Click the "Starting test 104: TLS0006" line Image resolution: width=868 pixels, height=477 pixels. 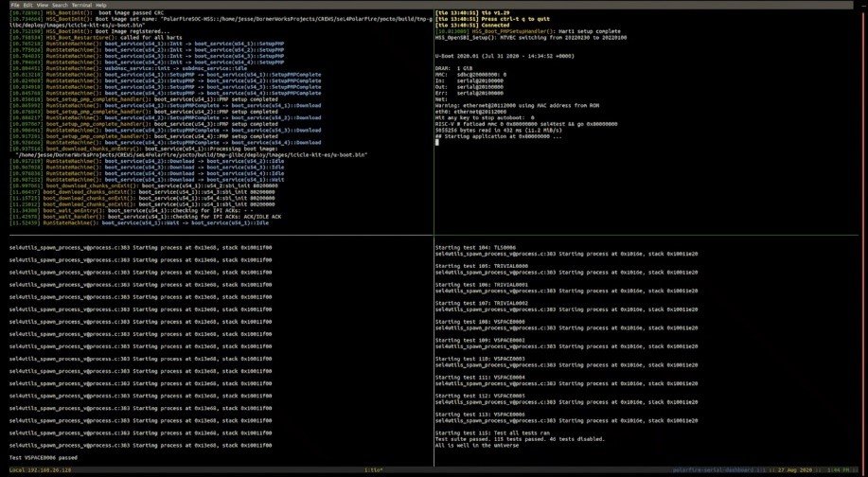pyautogui.click(x=475, y=248)
